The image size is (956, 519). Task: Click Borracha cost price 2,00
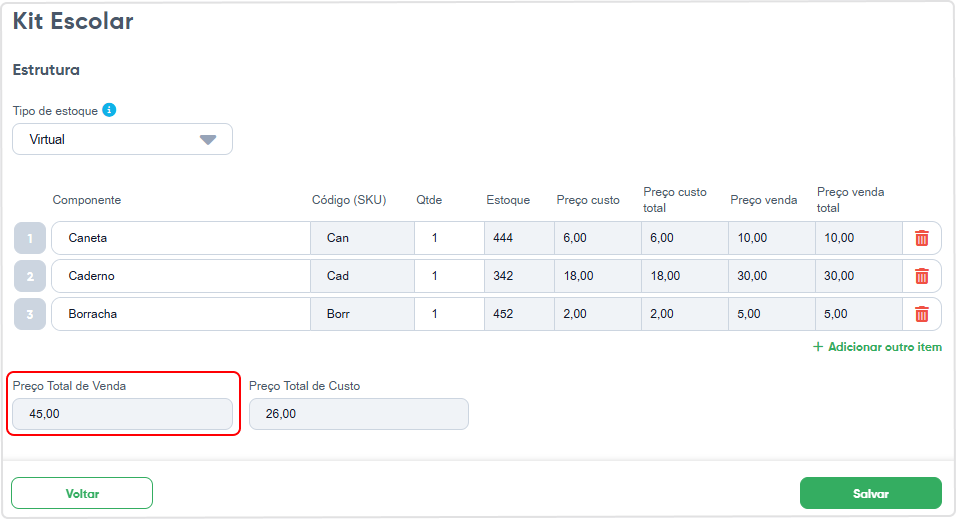click(598, 313)
